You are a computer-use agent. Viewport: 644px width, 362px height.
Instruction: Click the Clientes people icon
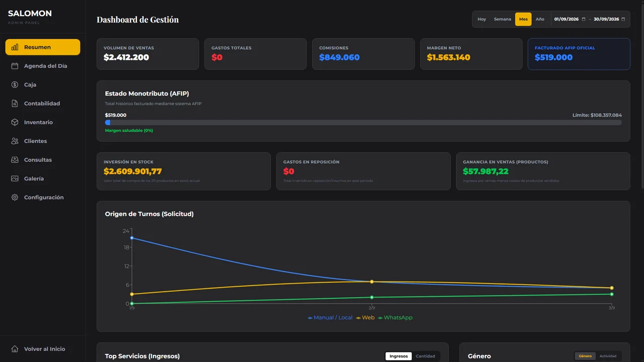(15, 141)
